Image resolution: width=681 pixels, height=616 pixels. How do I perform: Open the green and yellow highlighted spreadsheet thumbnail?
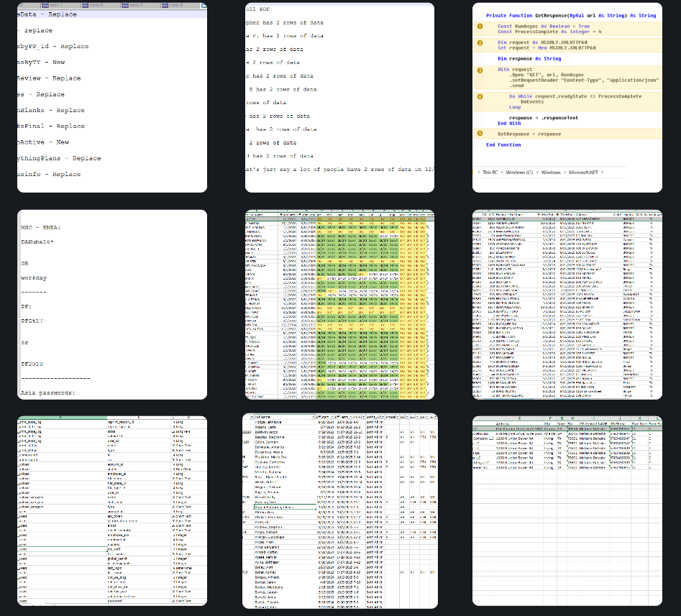[339, 304]
